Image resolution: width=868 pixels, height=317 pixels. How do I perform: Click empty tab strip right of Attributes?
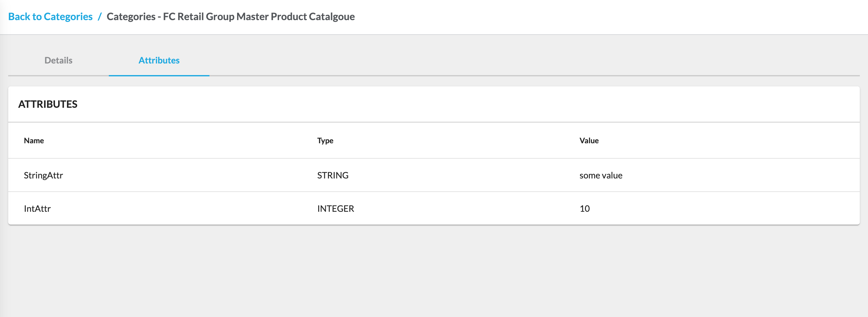click(x=505, y=61)
